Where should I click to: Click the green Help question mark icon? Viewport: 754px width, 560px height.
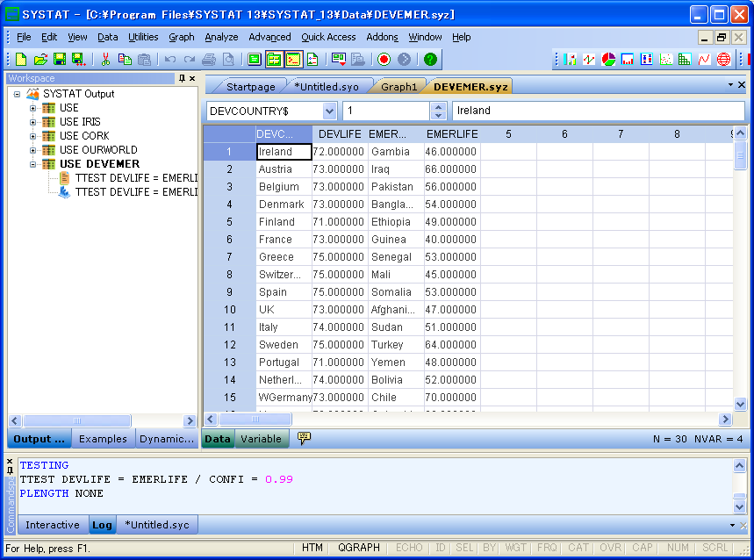(x=430, y=59)
